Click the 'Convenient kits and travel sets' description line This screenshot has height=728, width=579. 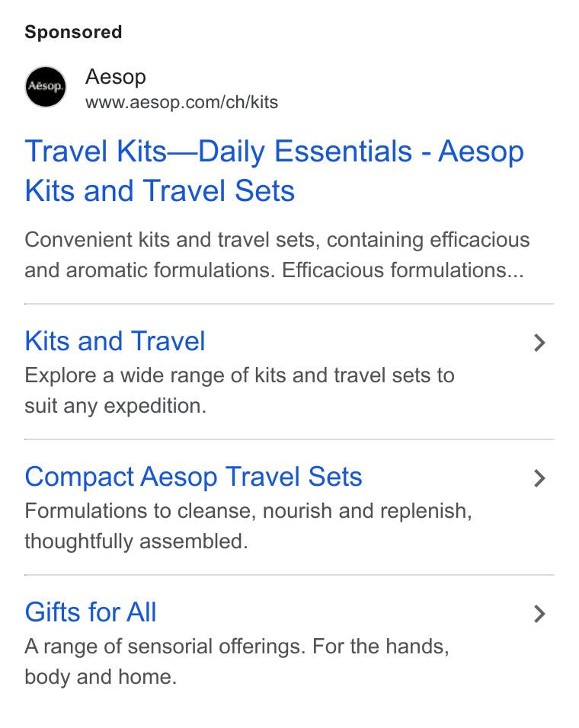pos(277,241)
